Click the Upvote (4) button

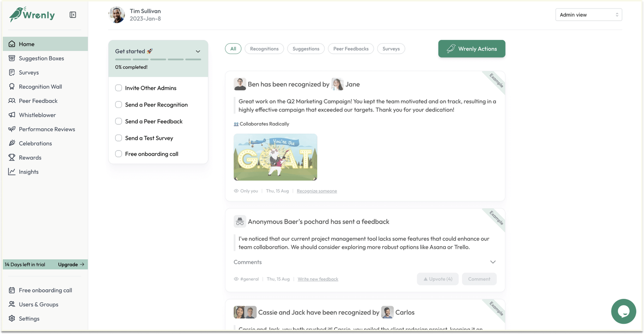[438, 279]
